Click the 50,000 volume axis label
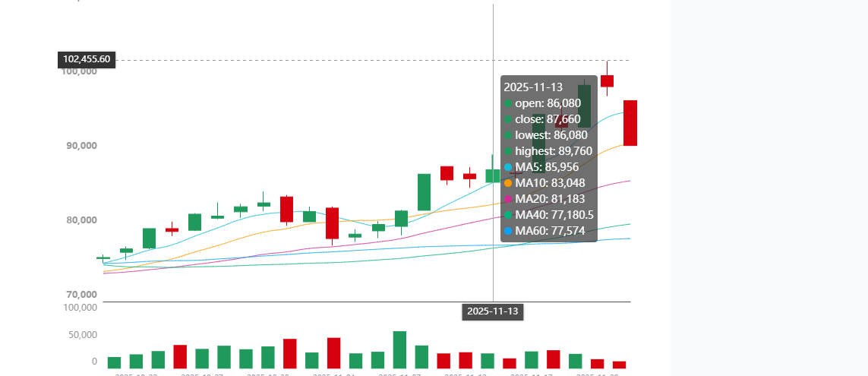The image size is (868, 376). [x=83, y=334]
